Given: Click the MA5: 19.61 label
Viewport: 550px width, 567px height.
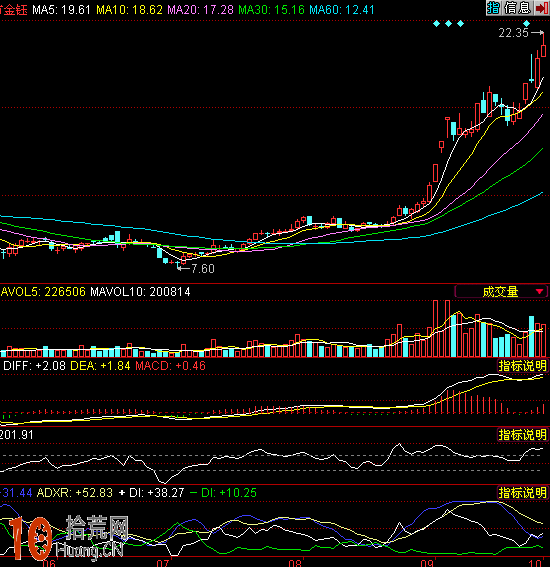Looking at the screenshot, I should [x=61, y=10].
